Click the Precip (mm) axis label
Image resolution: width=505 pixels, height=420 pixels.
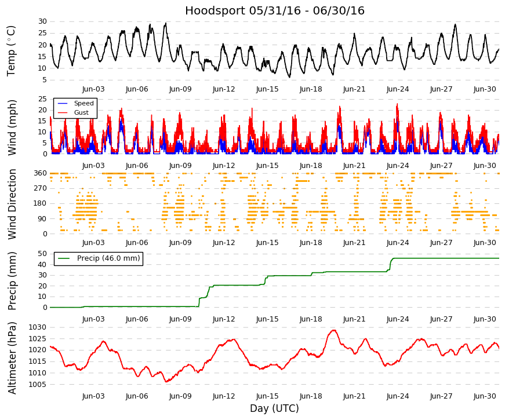pos(12,281)
